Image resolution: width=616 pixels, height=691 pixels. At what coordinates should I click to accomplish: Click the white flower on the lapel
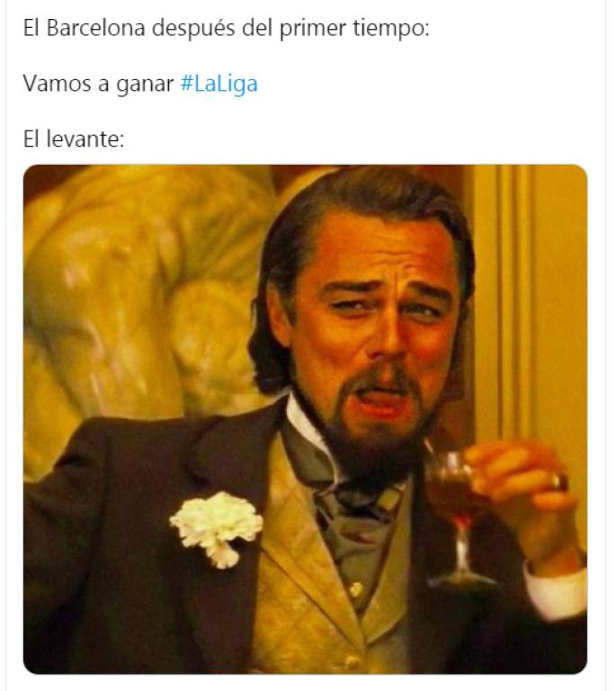click(216, 527)
